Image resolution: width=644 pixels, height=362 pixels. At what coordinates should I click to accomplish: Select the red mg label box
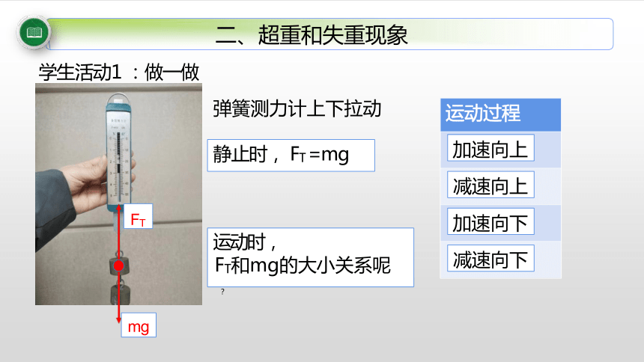pos(139,325)
